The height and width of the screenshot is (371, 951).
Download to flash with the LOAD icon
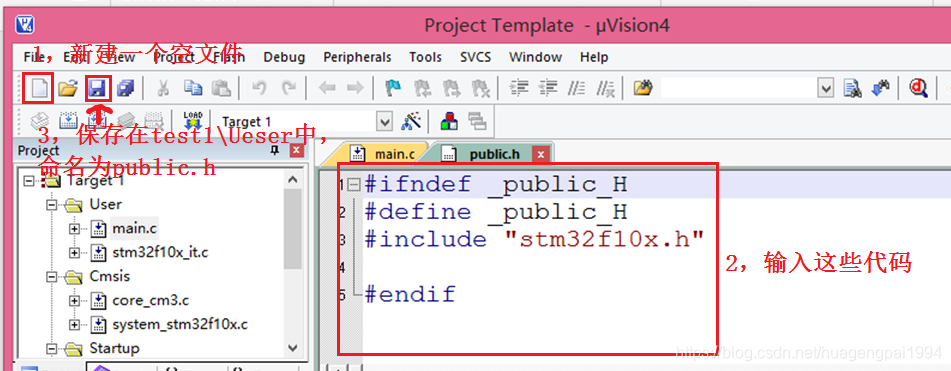pos(193,121)
